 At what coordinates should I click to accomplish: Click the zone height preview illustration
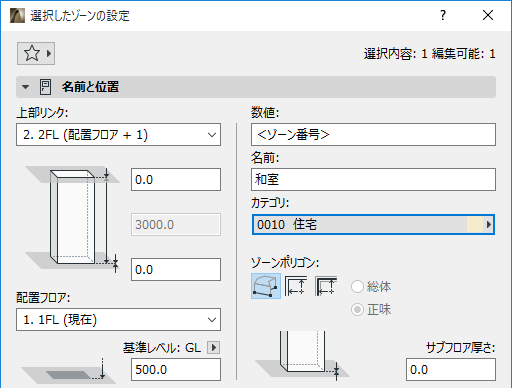pyautogui.click(x=73, y=219)
